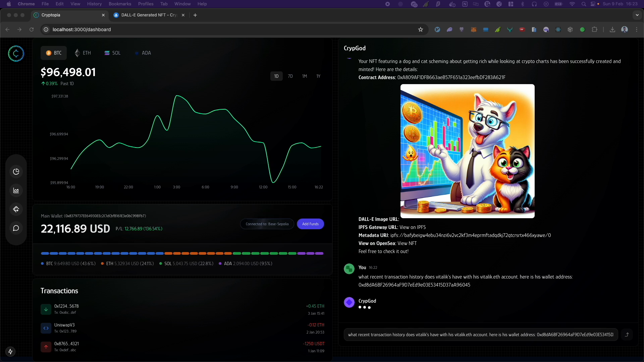This screenshot has height=362, width=644.
Task: Click the lightning bolt icon at bottom left
Action: point(10,351)
